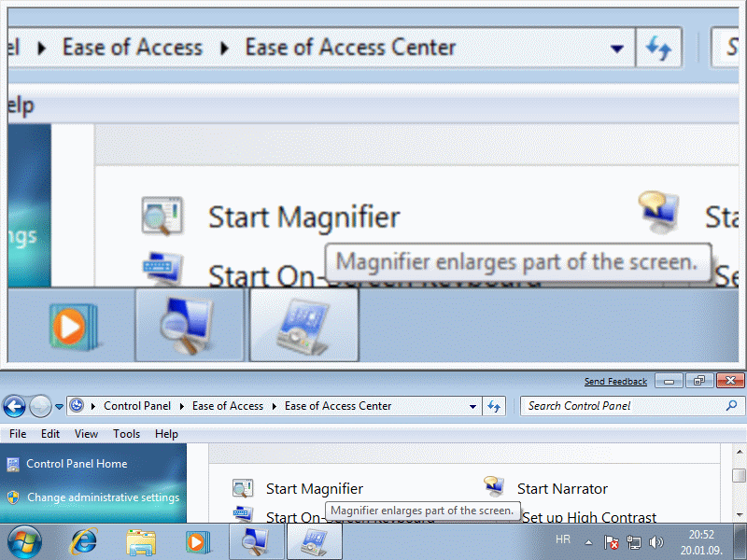Image resolution: width=747 pixels, height=560 pixels.
Task: Go back with the Back arrow button
Action: coord(14,407)
